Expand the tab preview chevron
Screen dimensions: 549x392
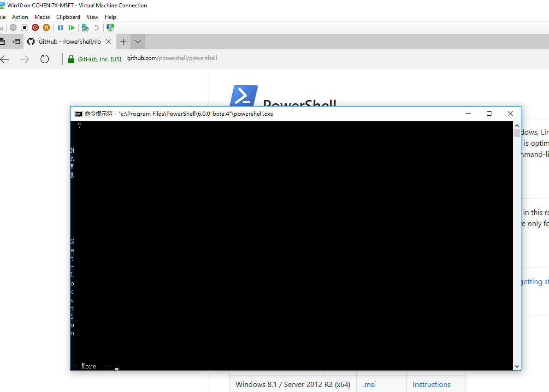point(138,42)
